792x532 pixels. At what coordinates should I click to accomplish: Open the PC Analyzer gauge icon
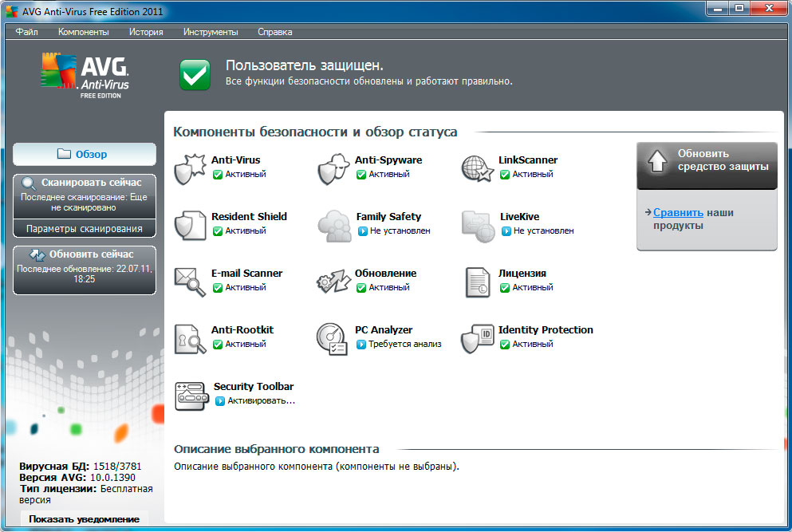[x=332, y=338]
